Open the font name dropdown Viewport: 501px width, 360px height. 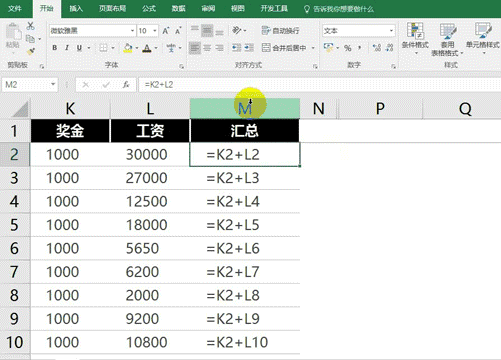pos(132,31)
